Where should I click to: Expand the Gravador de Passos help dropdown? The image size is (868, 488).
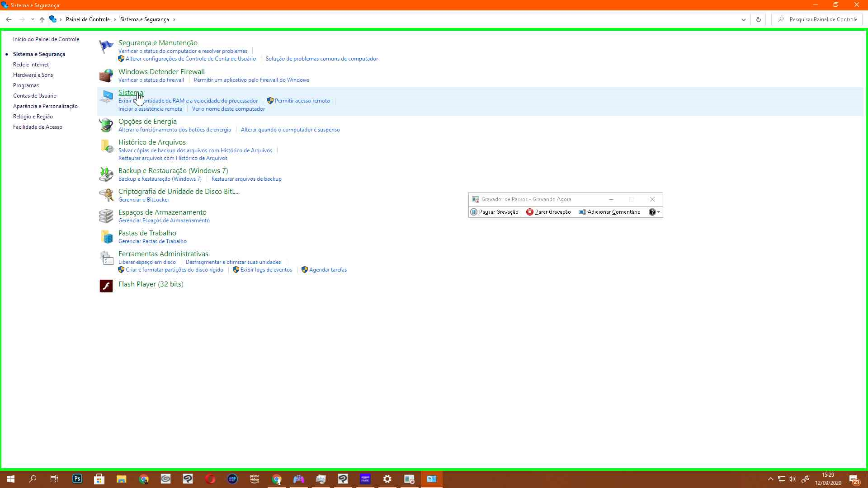[659, 212]
